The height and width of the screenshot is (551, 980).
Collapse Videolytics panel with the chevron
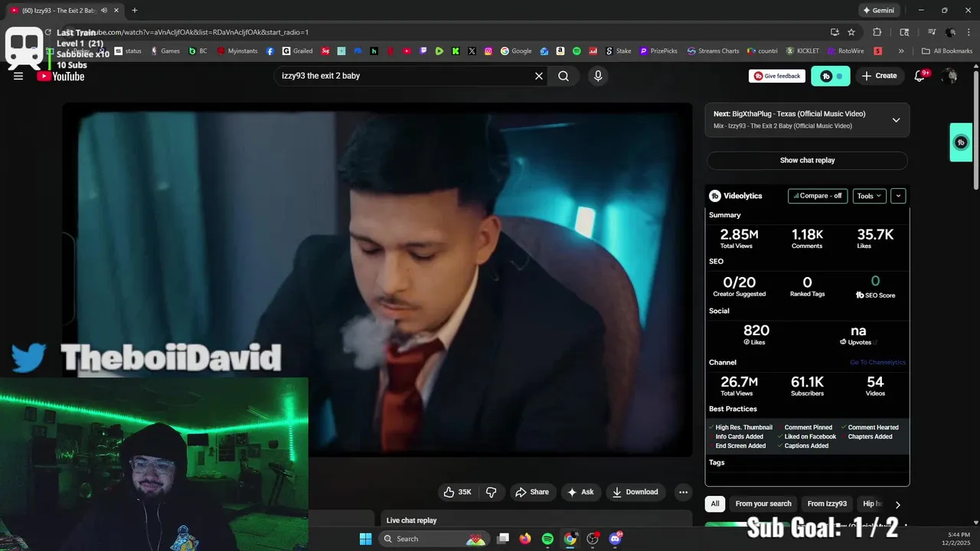pos(898,196)
